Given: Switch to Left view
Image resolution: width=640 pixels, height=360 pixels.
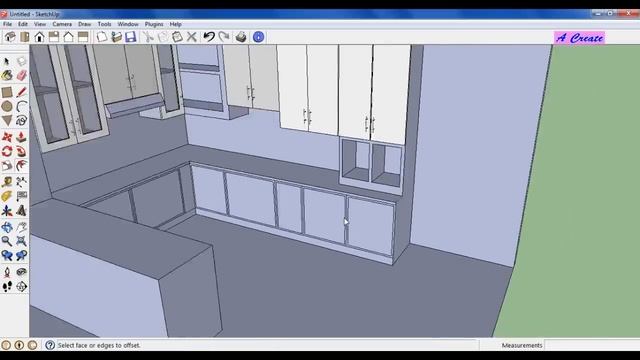Looking at the screenshot, I should pyautogui.click(x=83, y=37).
